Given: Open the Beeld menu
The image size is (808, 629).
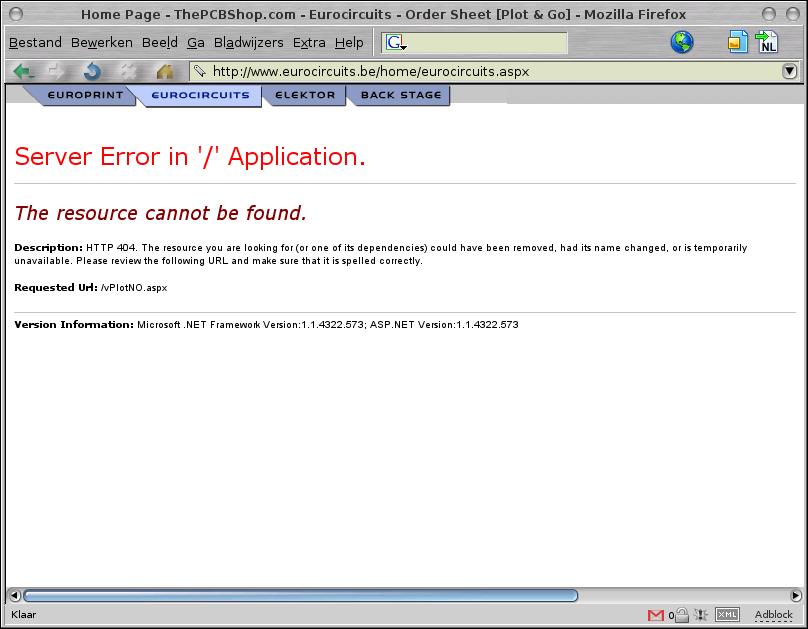Looking at the screenshot, I should click(x=160, y=42).
